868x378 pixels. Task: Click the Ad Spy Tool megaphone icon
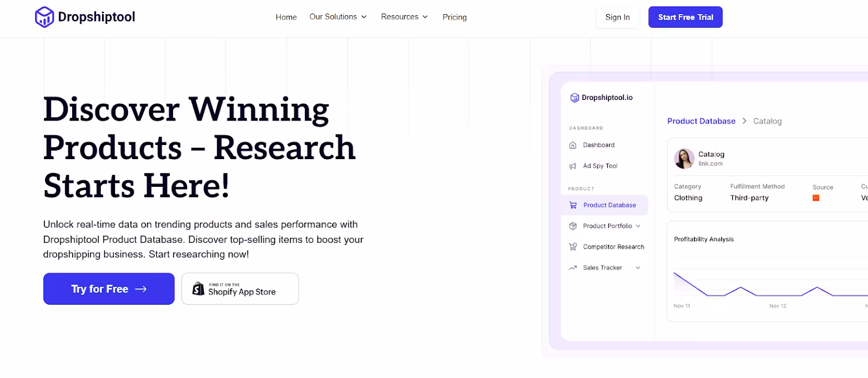pyautogui.click(x=573, y=166)
